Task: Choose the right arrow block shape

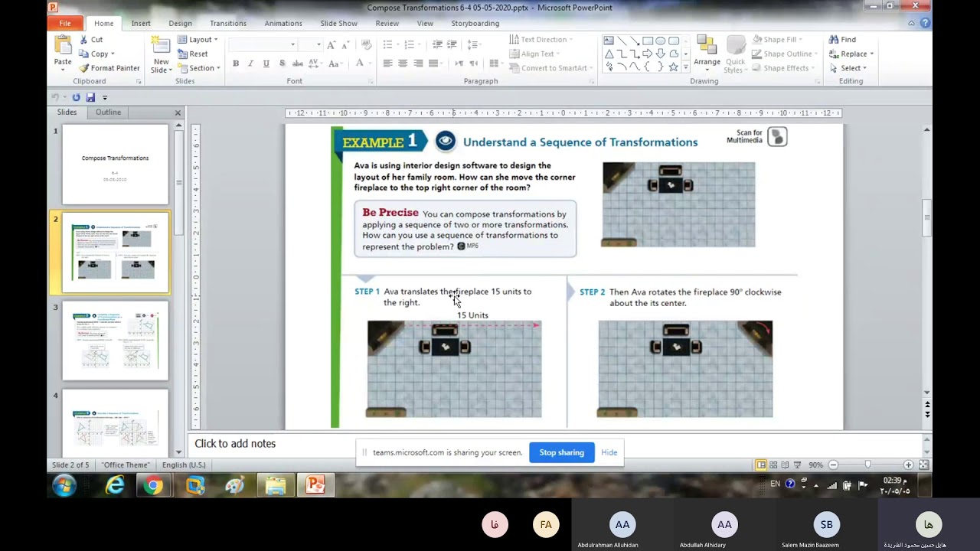Action: click(648, 54)
